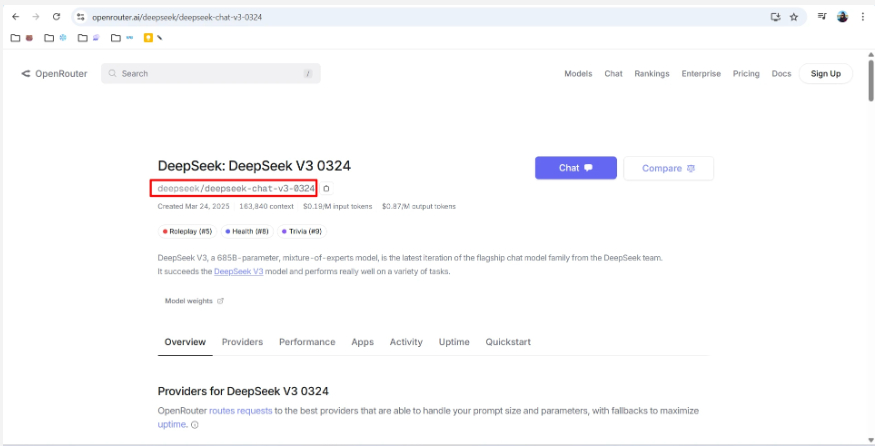
Task: Click the 163,840 context text
Action: (266, 207)
